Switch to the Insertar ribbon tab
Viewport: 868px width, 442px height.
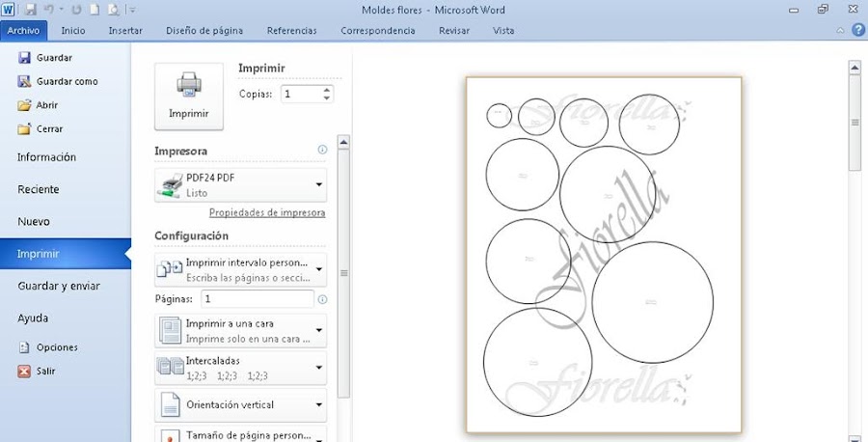[x=125, y=31]
